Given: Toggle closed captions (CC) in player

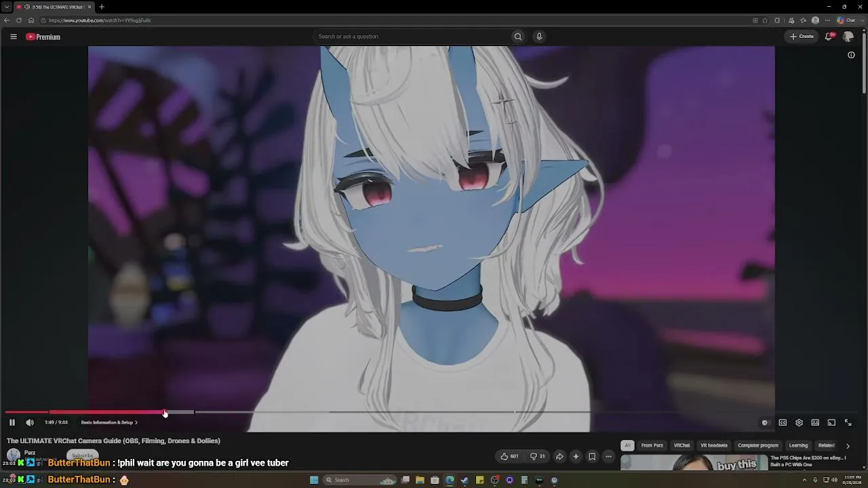Looking at the screenshot, I should click(783, 422).
